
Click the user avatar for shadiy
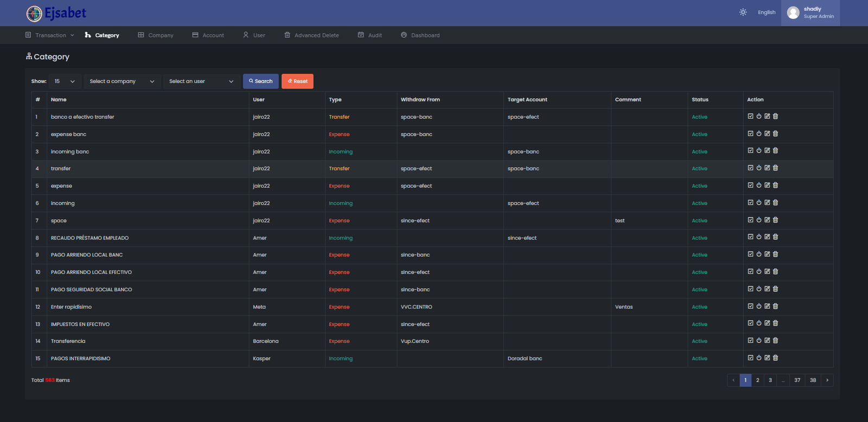pos(793,12)
